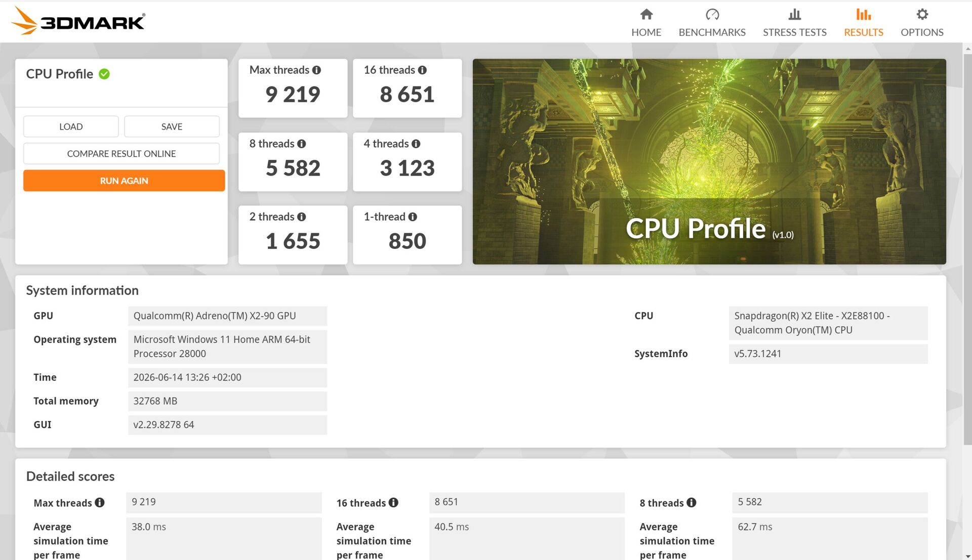
Task: Open the Options gear icon
Action: (x=922, y=14)
